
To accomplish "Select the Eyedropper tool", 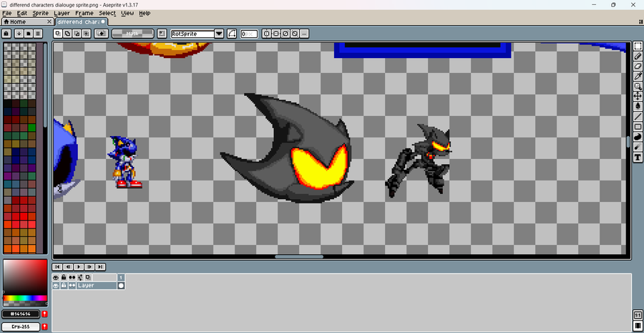I will (638, 76).
